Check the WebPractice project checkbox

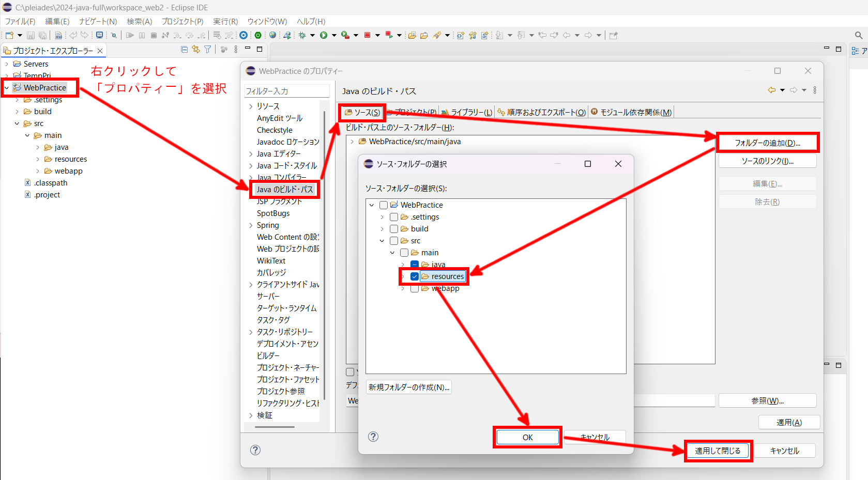click(x=383, y=205)
